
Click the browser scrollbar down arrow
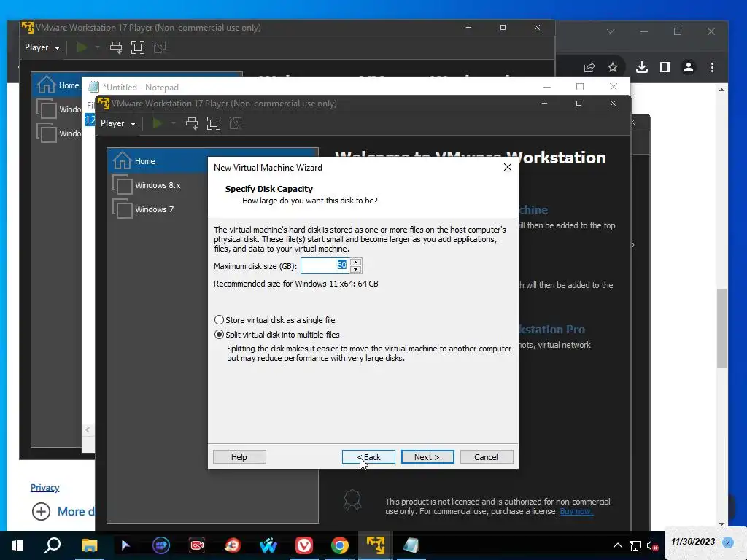tap(722, 524)
